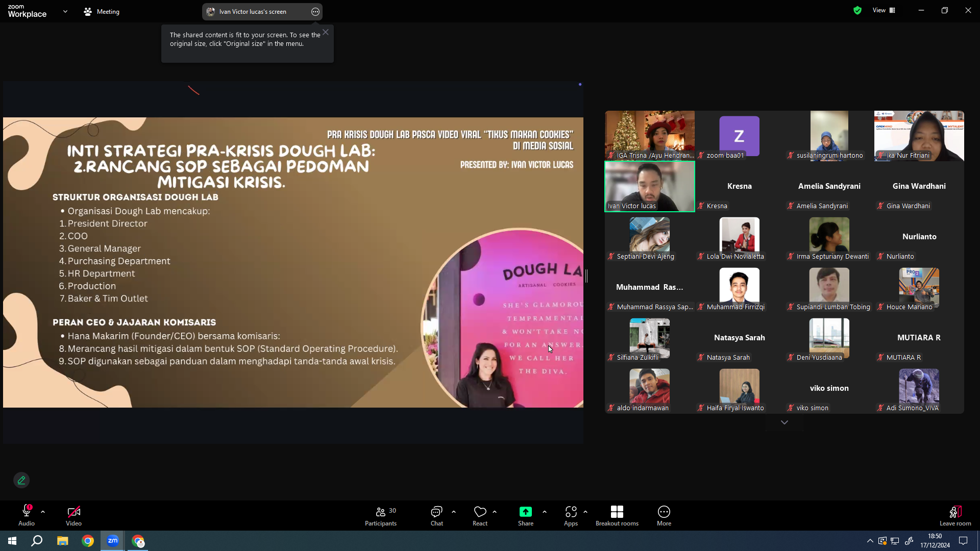Image resolution: width=980 pixels, height=551 pixels.
Task: Open the React emoji picker
Action: click(x=480, y=515)
